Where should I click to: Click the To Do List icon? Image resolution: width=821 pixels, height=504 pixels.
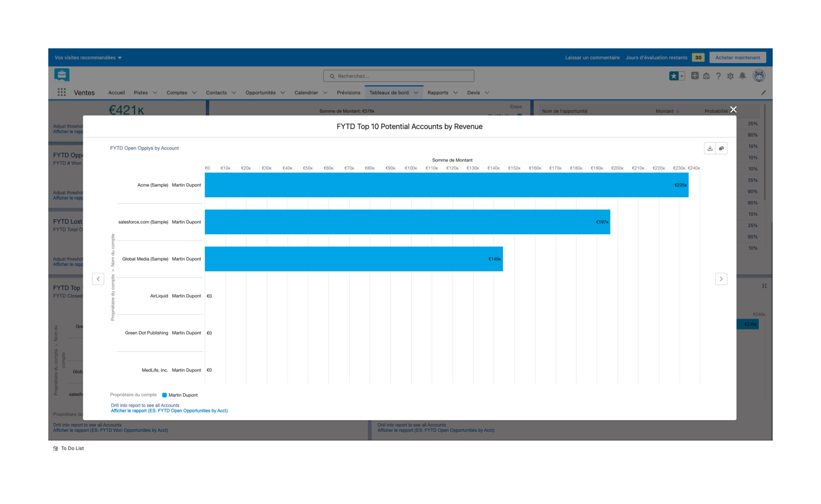[x=55, y=449]
